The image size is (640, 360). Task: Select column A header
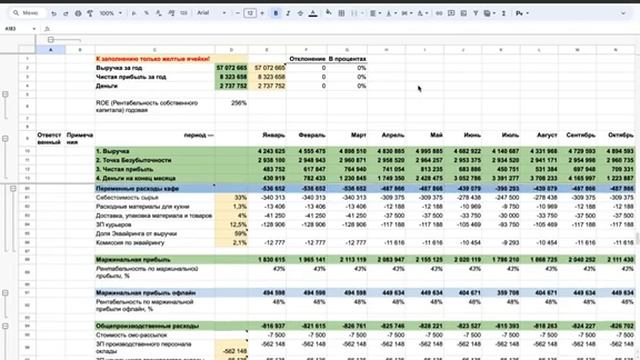click(51, 50)
